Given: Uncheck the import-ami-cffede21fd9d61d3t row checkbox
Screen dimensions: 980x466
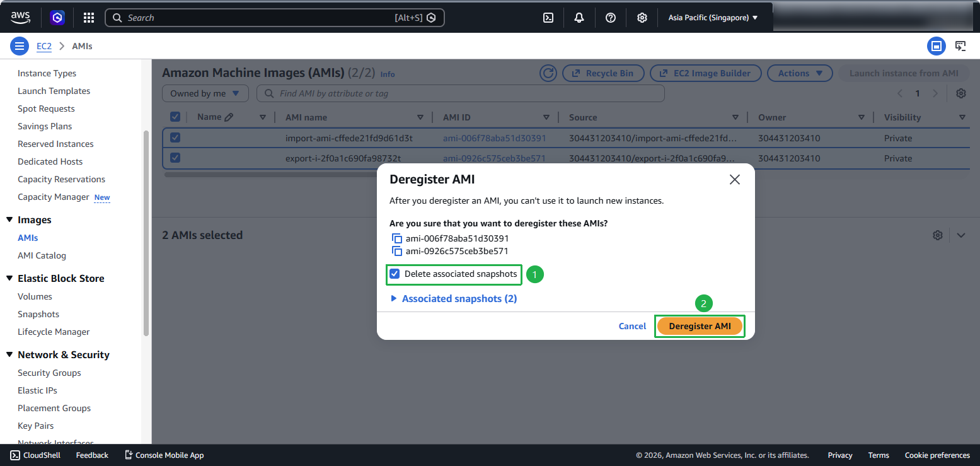Looking at the screenshot, I should [175, 137].
